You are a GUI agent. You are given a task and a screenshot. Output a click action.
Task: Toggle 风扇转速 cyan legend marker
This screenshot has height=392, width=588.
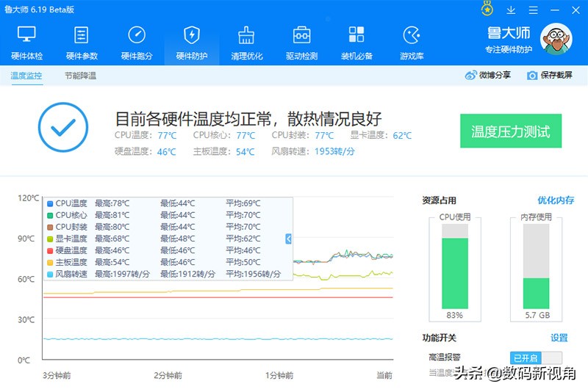pyautogui.click(x=50, y=274)
